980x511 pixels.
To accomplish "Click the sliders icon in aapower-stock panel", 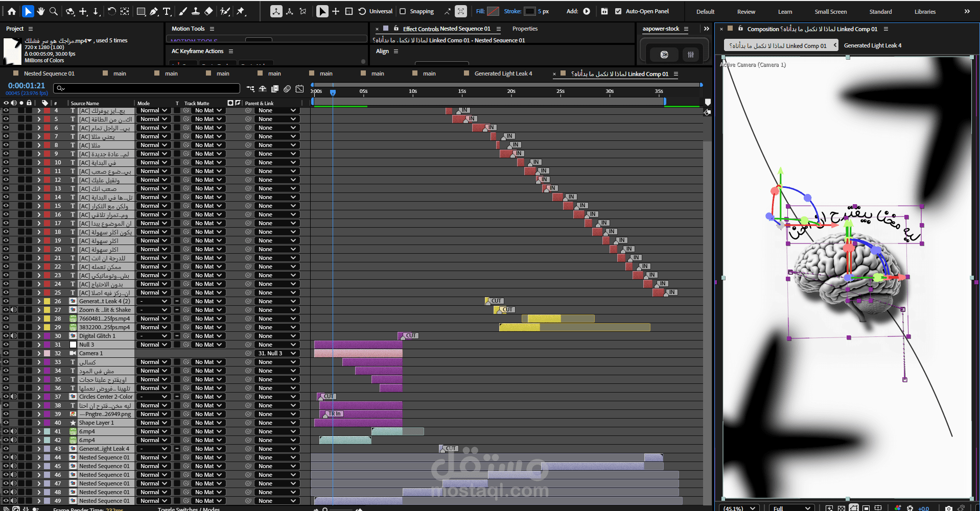I will [691, 55].
